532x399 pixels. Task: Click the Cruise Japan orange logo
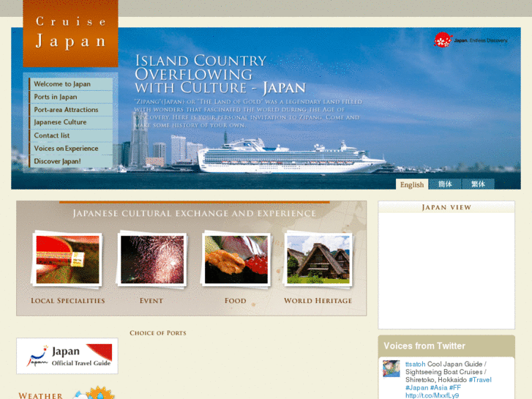click(x=70, y=34)
